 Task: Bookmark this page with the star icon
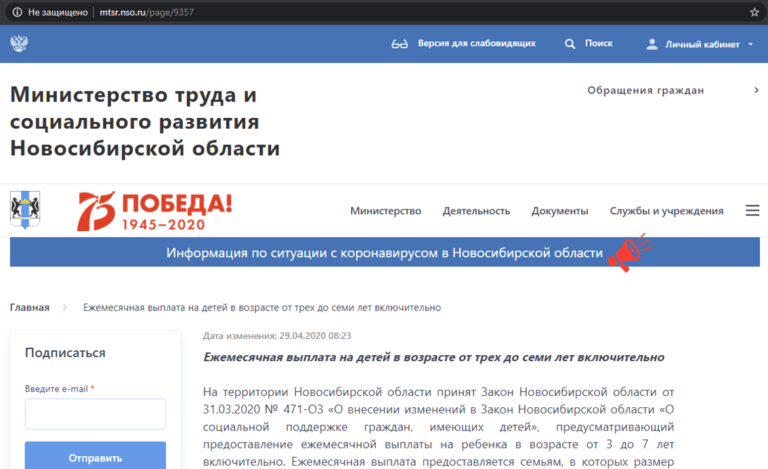[754, 12]
